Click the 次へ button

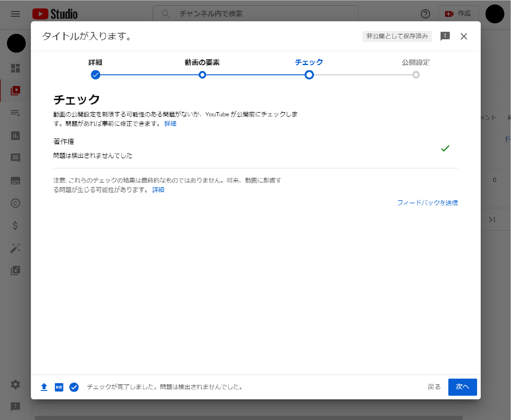point(462,387)
